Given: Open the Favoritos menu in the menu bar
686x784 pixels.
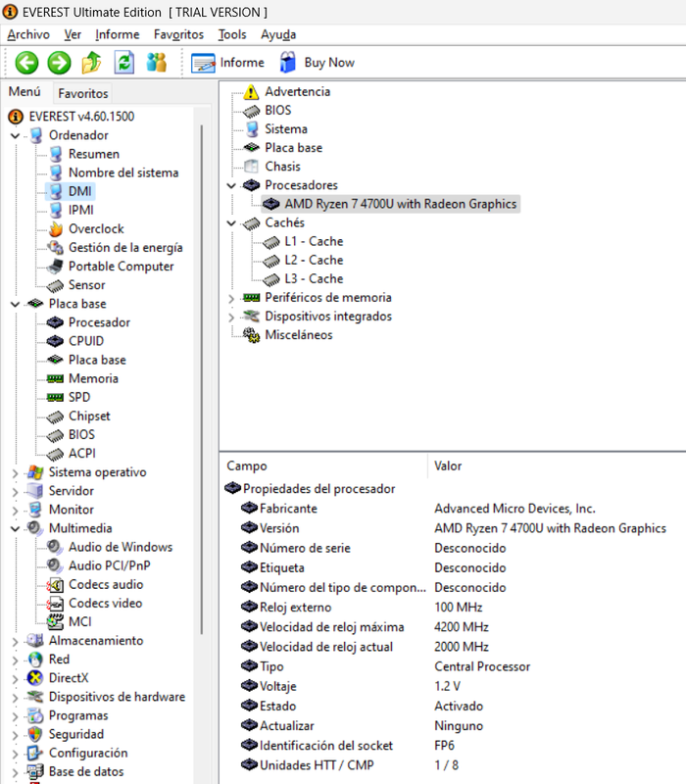Looking at the screenshot, I should 178,34.
